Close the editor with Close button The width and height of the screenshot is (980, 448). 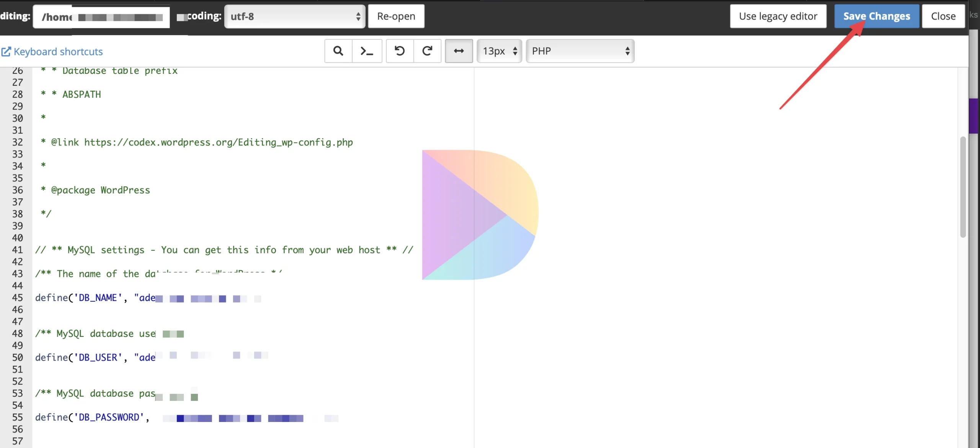(943, 16)
